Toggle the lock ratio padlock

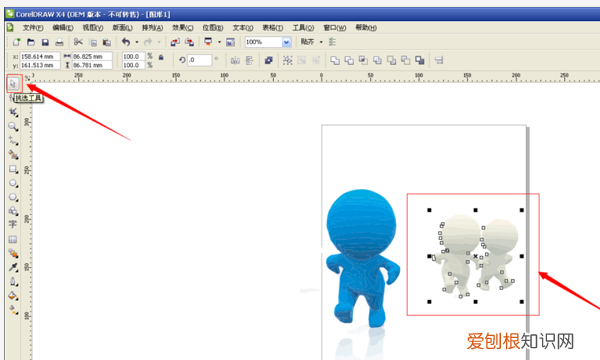[161, 57]
